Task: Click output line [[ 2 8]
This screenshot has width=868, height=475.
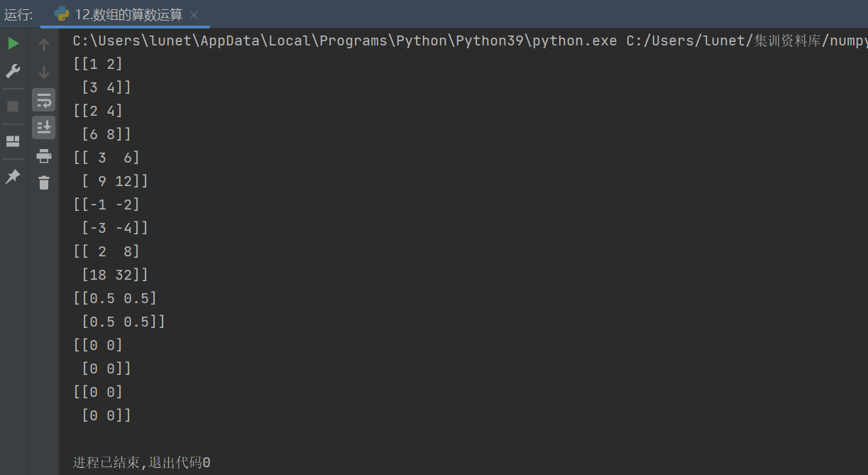Action: (x=106, y=251)
